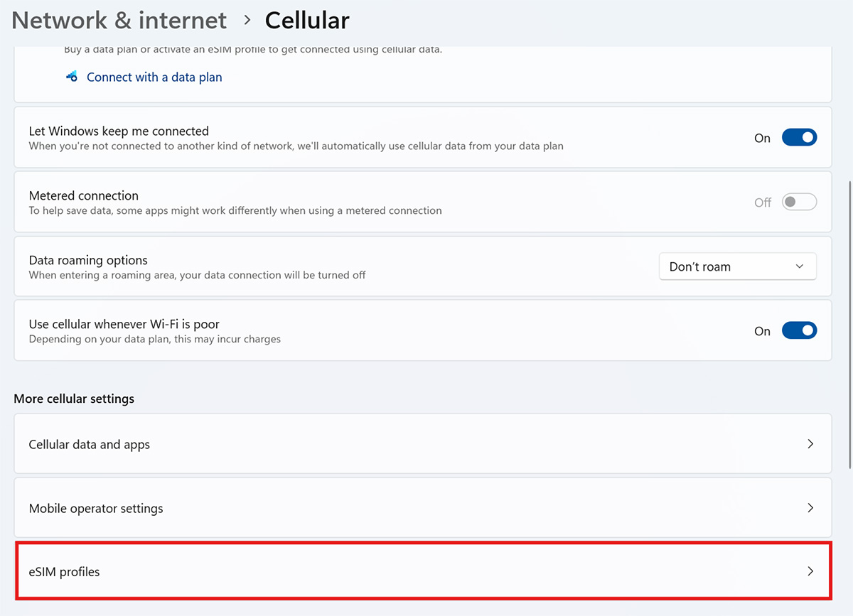Screen dimensions: 853x616
Task: Click the data plan icon beside Connect link
Action: (x=71, y=77)
